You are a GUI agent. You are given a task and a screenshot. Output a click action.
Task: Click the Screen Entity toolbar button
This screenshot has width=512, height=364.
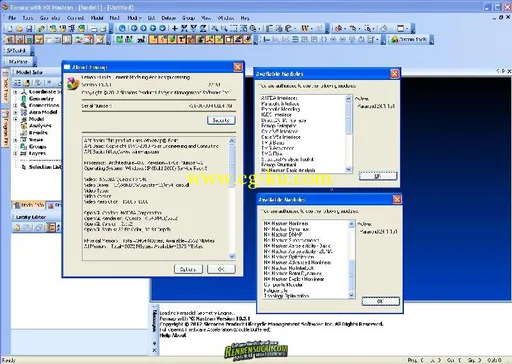tap(409, 39)
